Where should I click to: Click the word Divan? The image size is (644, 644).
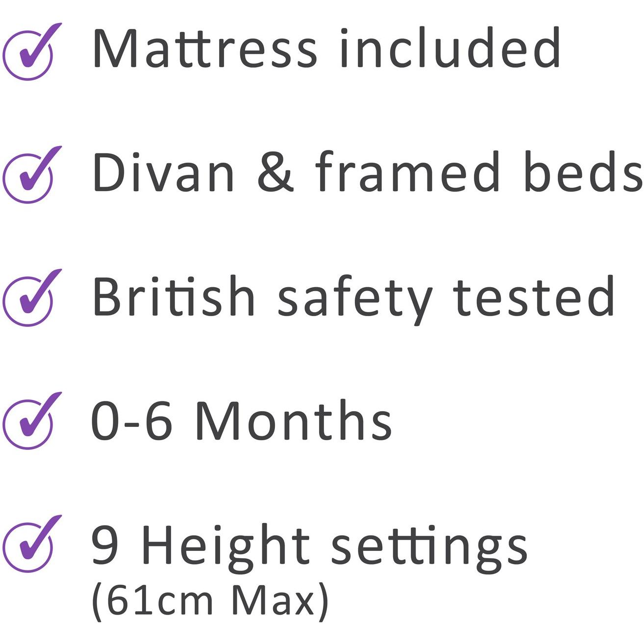(x=164, y=172)
